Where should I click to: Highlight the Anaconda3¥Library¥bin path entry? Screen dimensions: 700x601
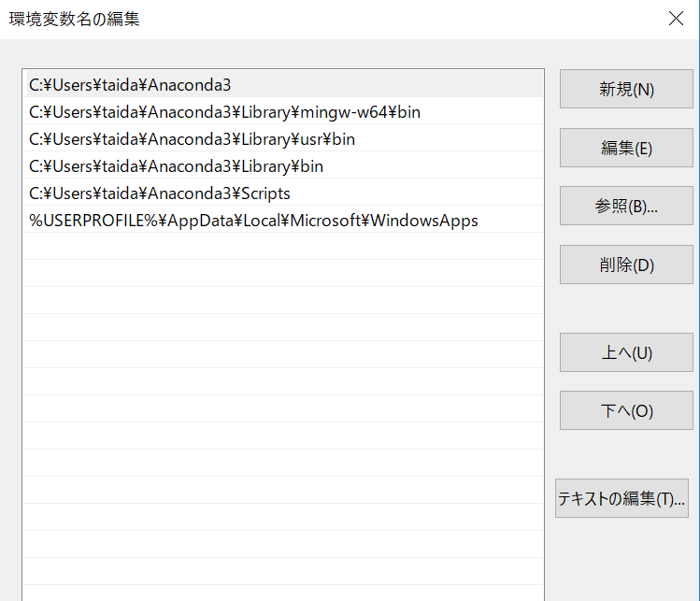pos(176,166)
